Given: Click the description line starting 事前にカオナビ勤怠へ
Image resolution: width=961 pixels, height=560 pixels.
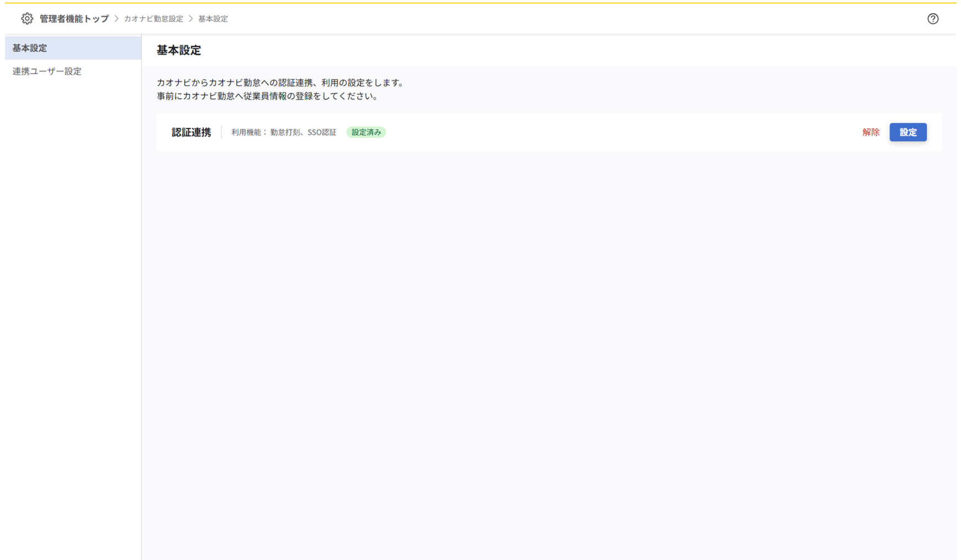Looking at the screenshot, I should click(x=268, y=96).
